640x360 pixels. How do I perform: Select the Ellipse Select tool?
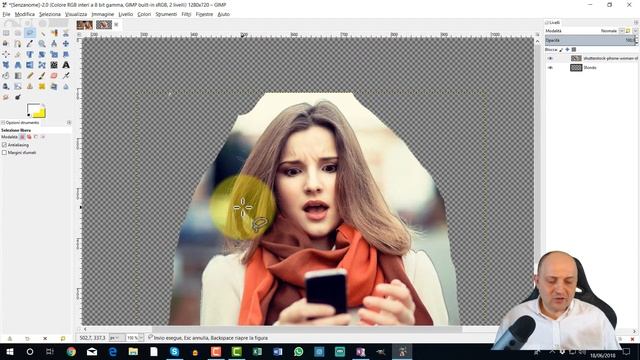coord(18,33)
